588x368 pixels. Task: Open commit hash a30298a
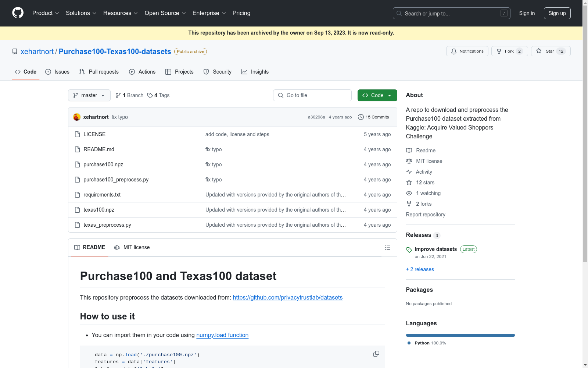[x=316, y=117]
